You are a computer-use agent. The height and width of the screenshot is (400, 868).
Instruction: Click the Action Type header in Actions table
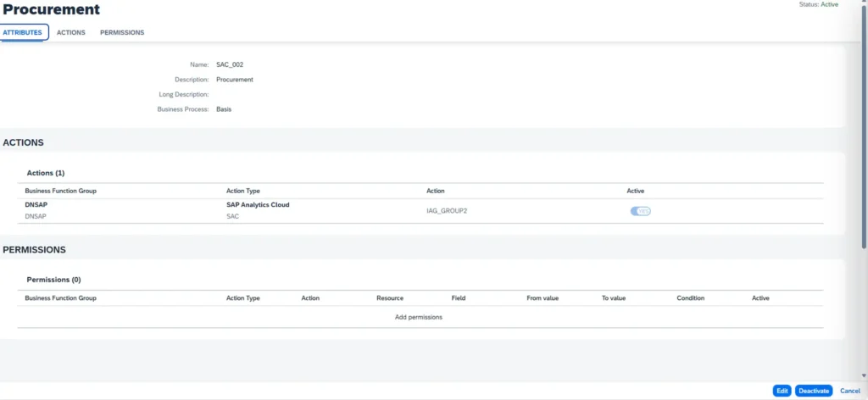243,191
